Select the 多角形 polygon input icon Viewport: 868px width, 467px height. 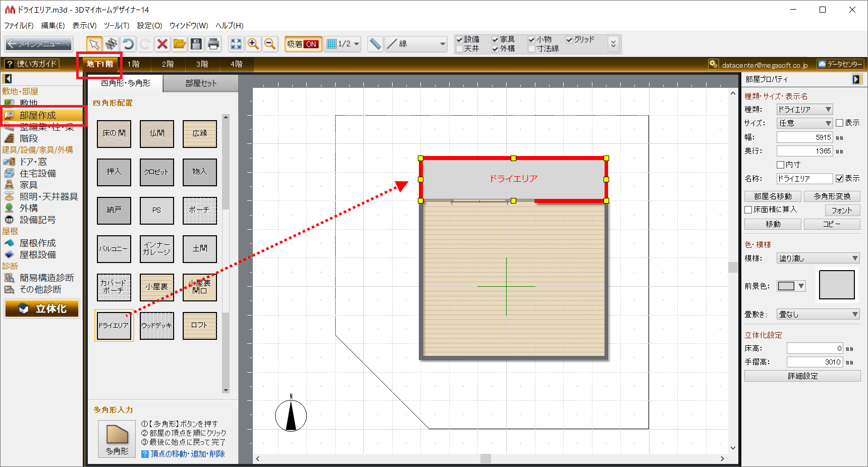tap(117, 438)
